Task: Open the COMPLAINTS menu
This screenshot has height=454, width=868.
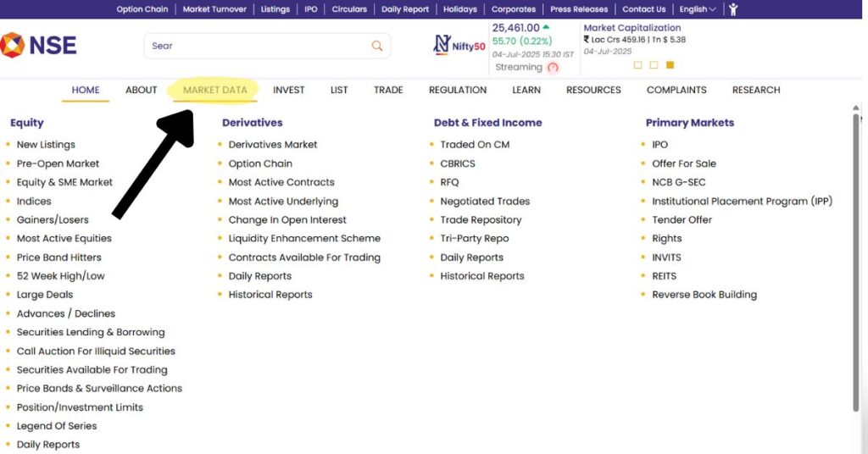Action: (x=676, y=90)
